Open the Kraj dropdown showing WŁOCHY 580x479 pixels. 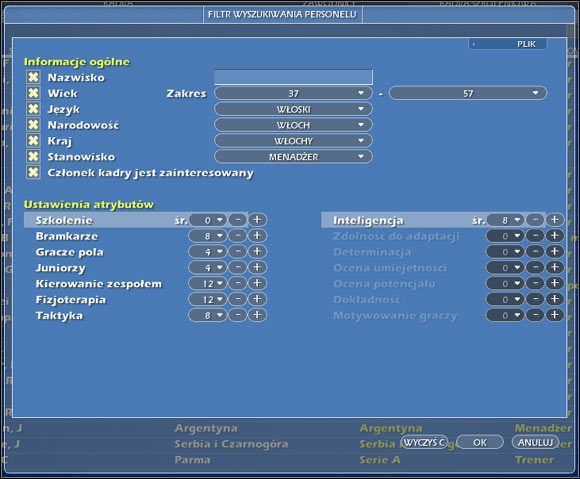(293, 141)
